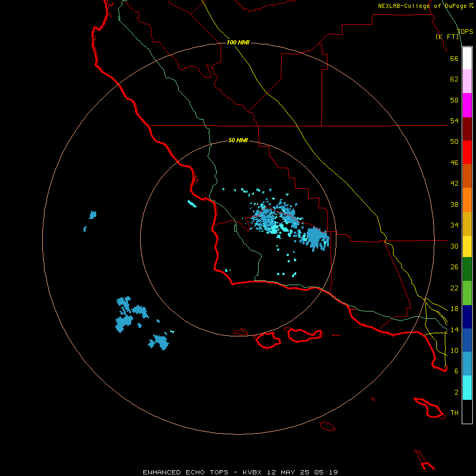
Task: Click the legend value 66
Action: coord(454,58)
